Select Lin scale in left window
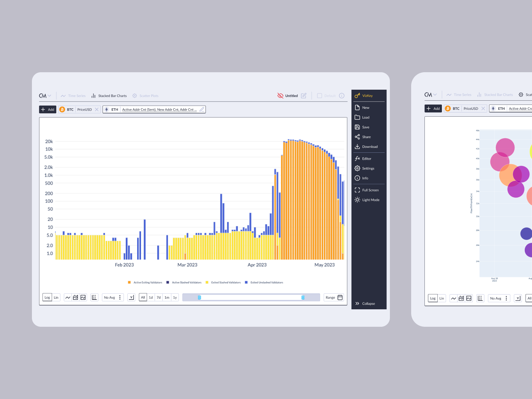 pos(56,298)
